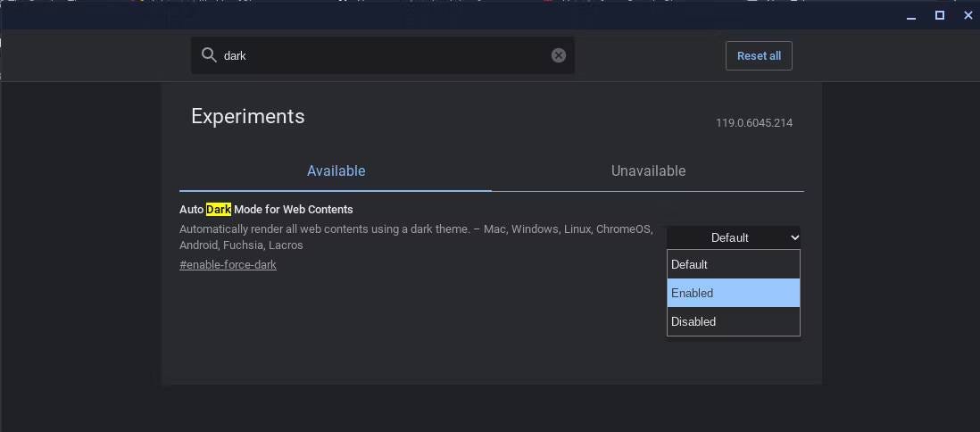Click the version number 119.0.6045.214
The image size is (980, 432).
pyautogui.click(x=753, y=123)
